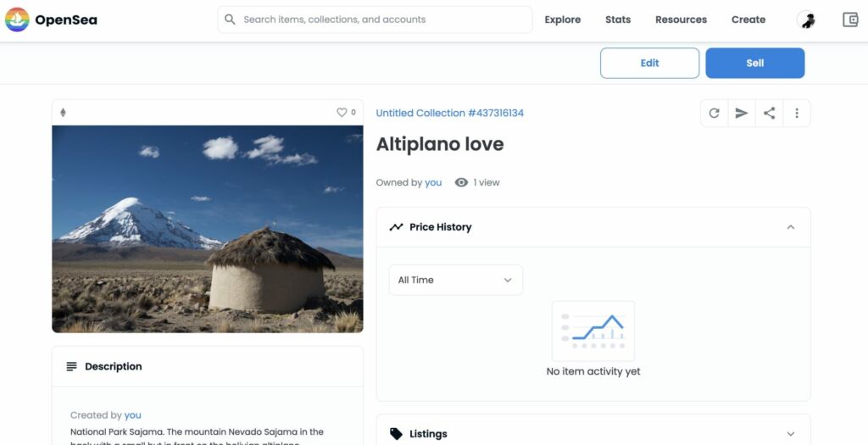Image resolution: width=868 pixels, height=445 pixels.
Task: Click the refresh metadata icon
Action: click(714, 113)
